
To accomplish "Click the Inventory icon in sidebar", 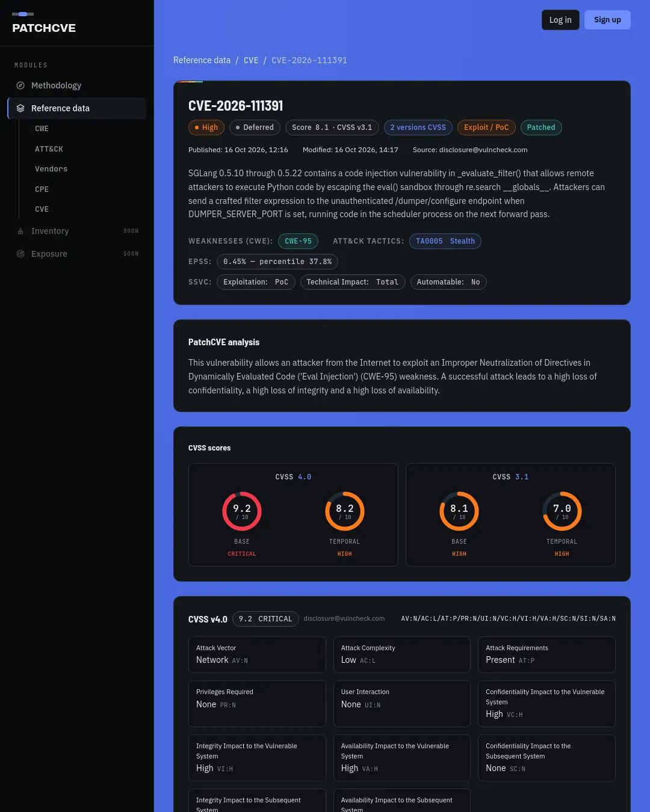I will 20,231.
